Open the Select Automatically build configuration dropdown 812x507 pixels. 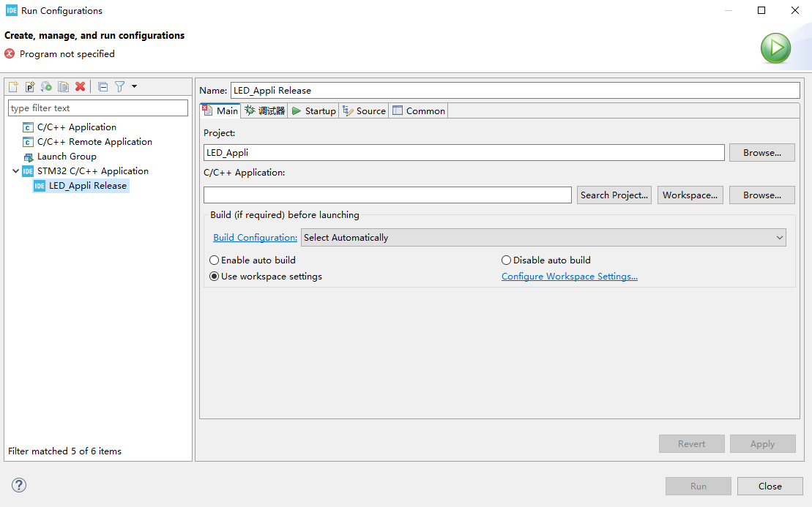point(543,238)
